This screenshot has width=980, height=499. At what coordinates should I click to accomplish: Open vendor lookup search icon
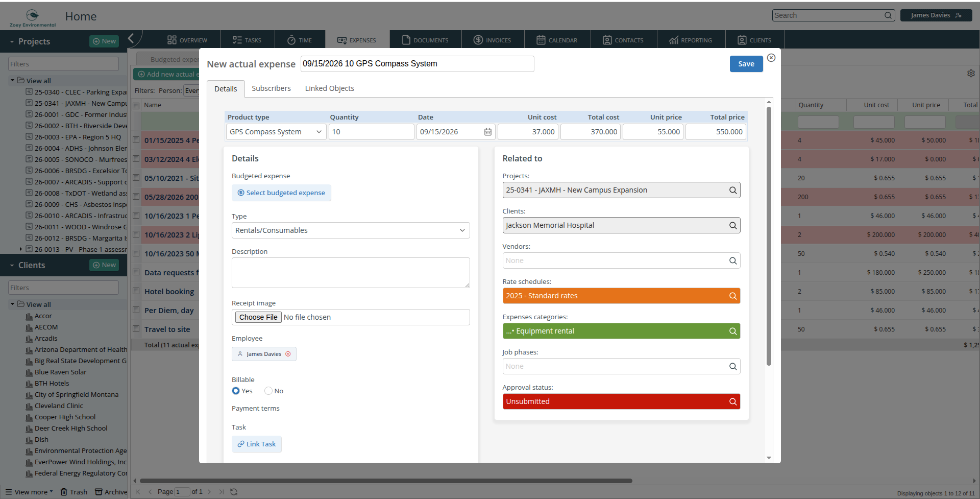(x=733, y=260)
